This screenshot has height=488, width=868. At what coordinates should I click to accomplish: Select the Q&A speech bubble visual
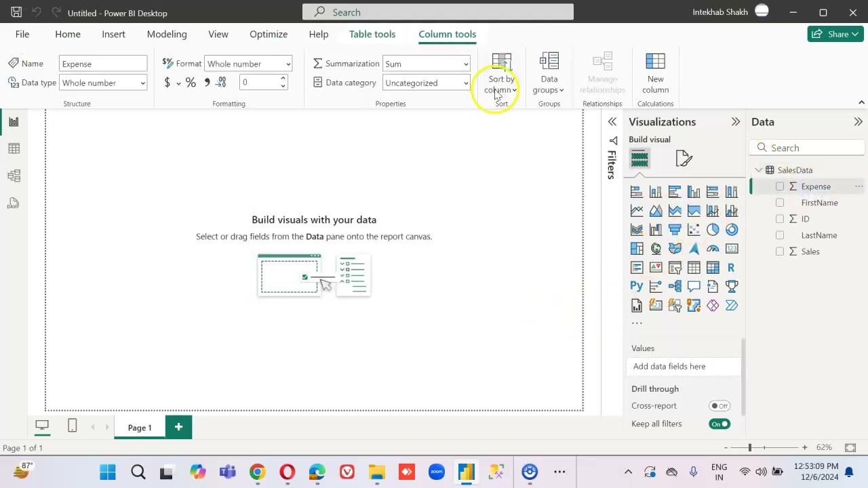tap(694, 286)
